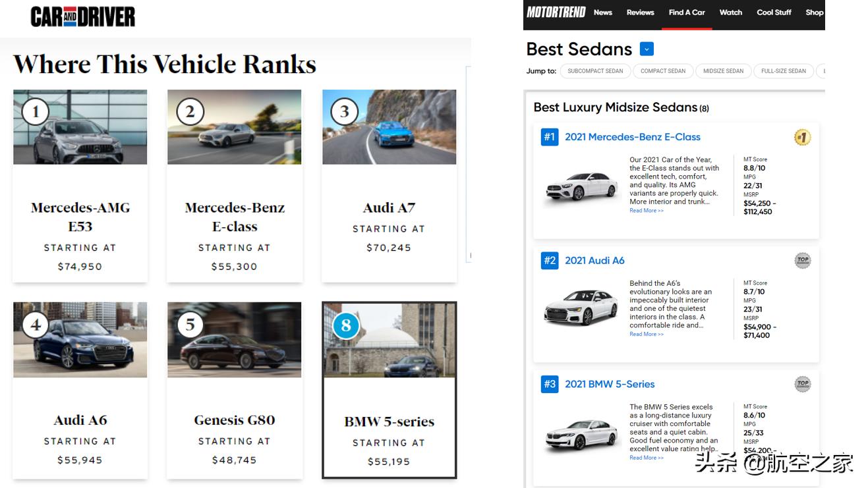This screenshot has height=488, width=868.
Task: Click the 25/33 MPG value
Action: (x=753, y=433)
